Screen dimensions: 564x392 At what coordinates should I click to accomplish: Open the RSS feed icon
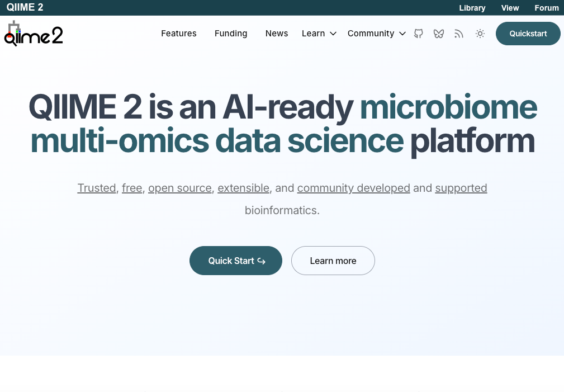point(459,34)
